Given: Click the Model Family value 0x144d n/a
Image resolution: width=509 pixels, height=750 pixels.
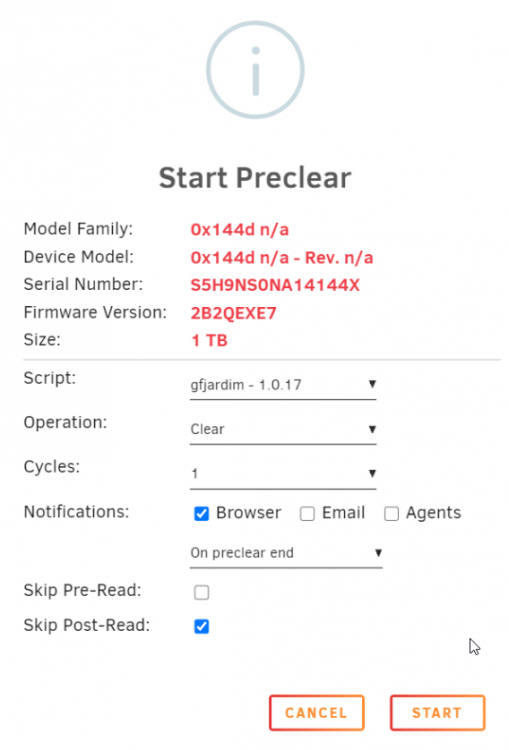Looking at the screenshot, I should point(240,230).
